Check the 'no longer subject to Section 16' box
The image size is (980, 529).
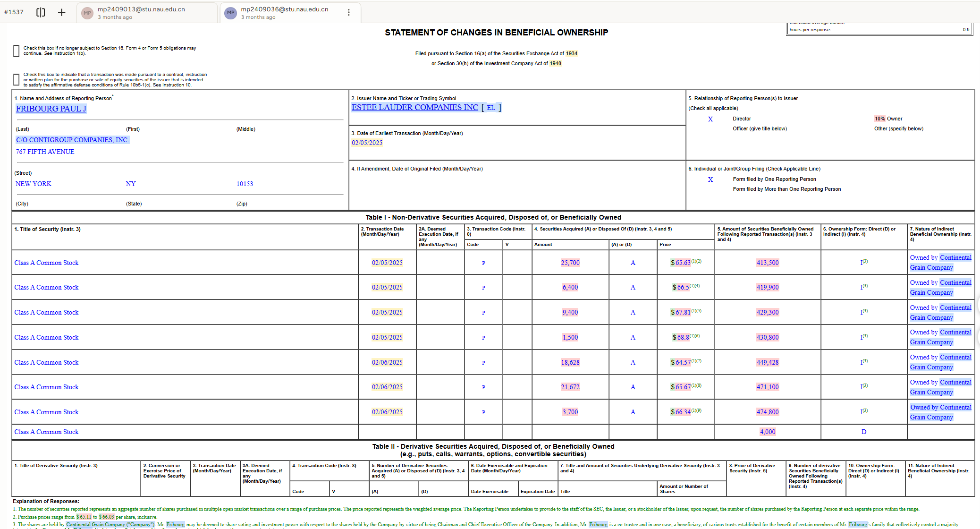coord(17,51)
